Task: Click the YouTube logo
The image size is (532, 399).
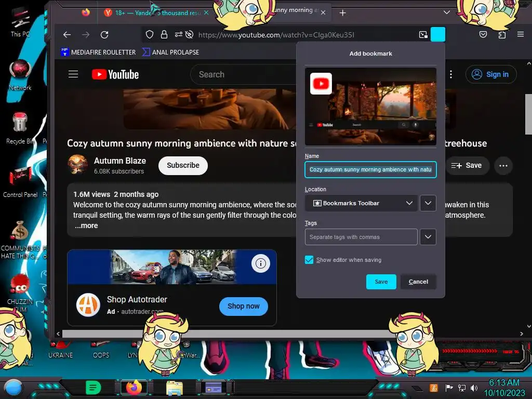Action: (115, 74)
